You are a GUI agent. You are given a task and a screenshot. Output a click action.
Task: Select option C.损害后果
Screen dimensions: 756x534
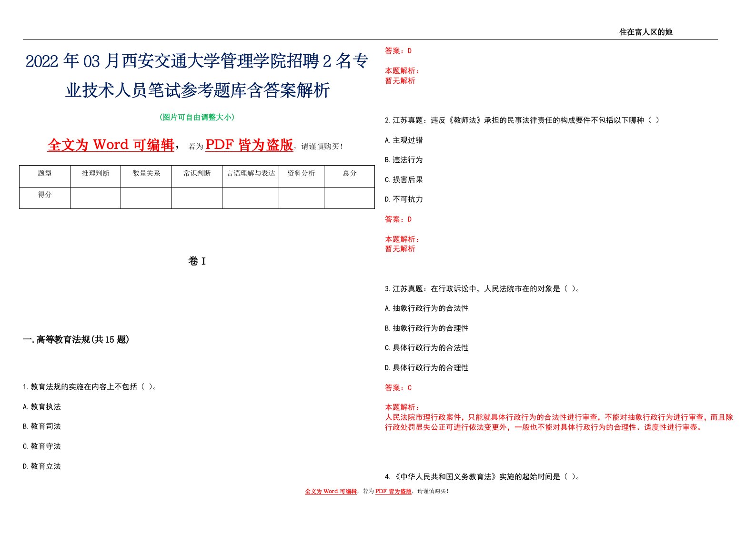404,180
